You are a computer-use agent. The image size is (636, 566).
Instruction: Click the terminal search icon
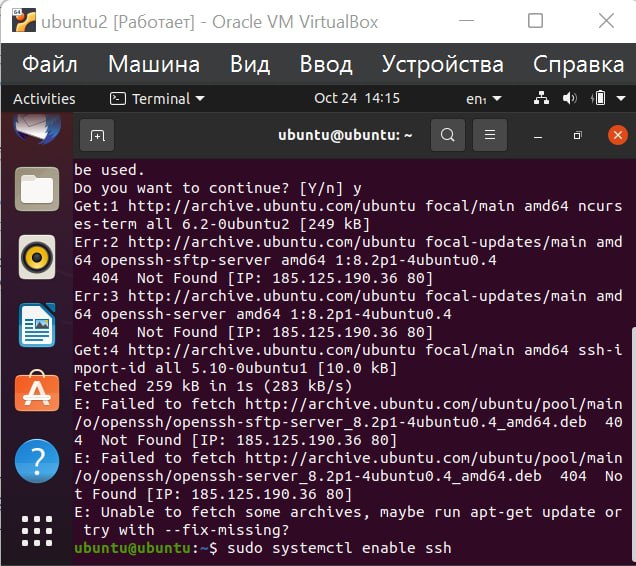[x=448, y=135]
